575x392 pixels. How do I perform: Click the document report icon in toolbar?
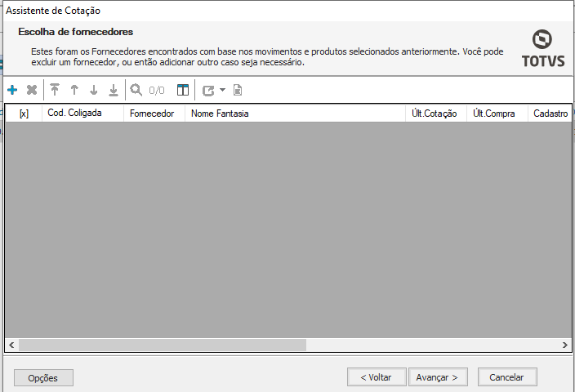click(x=238, y=90)
